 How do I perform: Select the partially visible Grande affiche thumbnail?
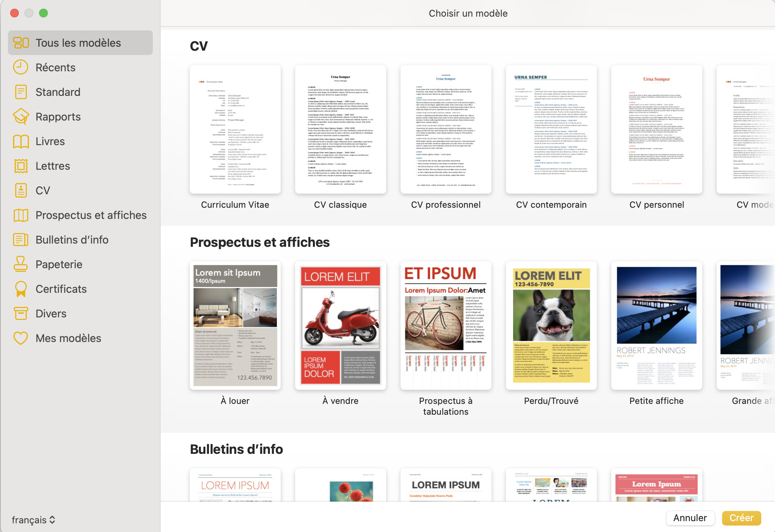(x=746, y=325)
